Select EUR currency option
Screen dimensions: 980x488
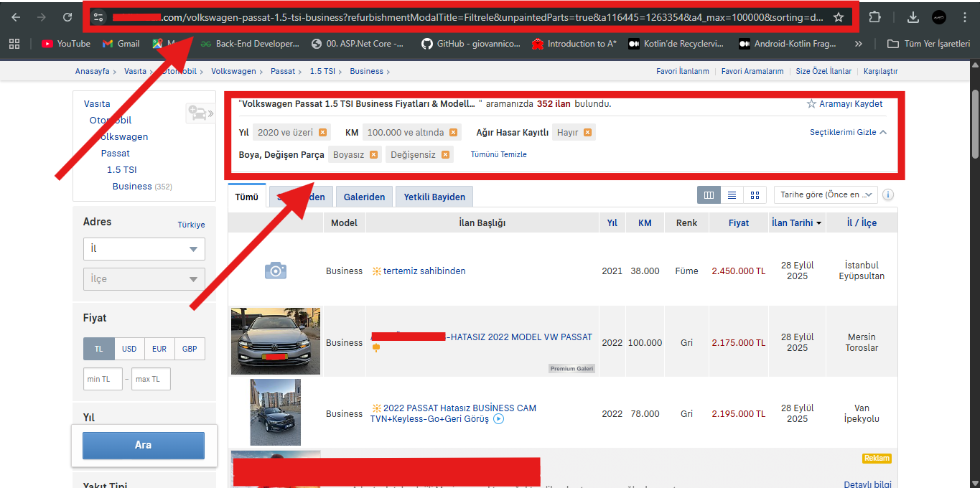[x=159, y=349]
